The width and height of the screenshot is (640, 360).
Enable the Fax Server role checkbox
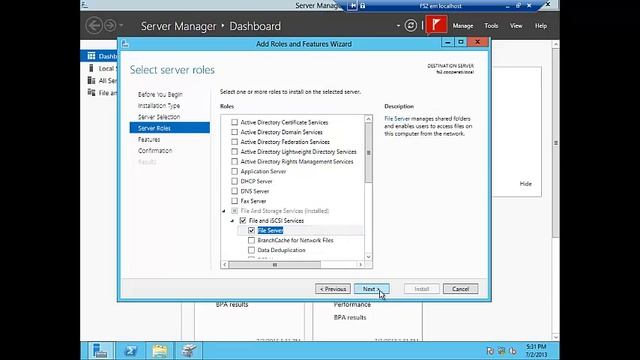[234, 201]
